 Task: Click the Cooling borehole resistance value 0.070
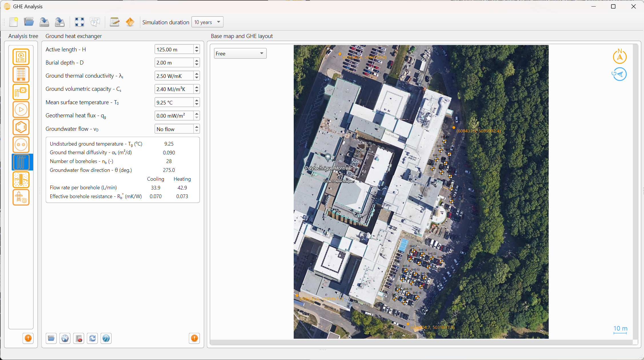tap(156, 196)
